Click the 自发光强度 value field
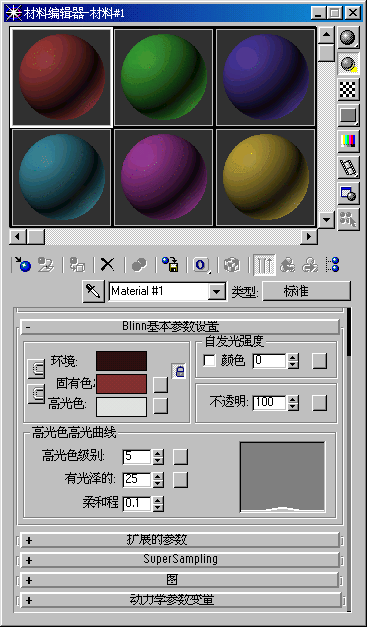 270,361
